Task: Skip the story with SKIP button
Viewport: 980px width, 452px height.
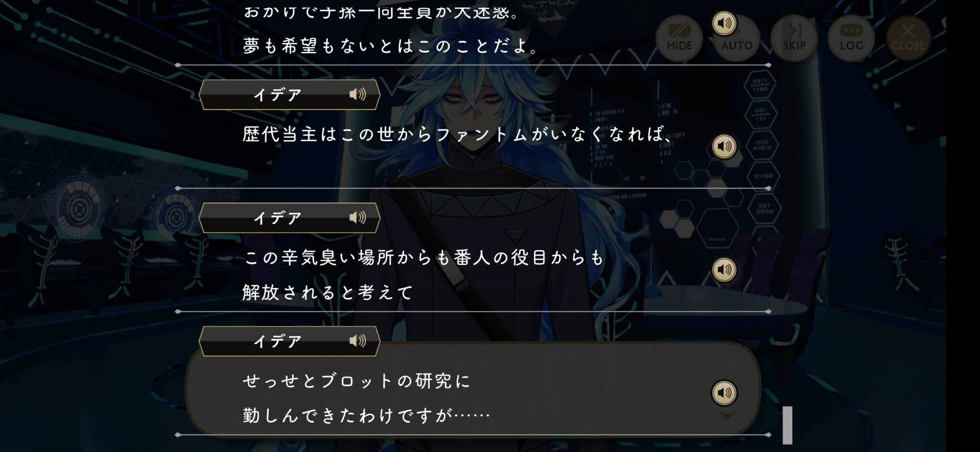Action: click(x=794, y=38)
